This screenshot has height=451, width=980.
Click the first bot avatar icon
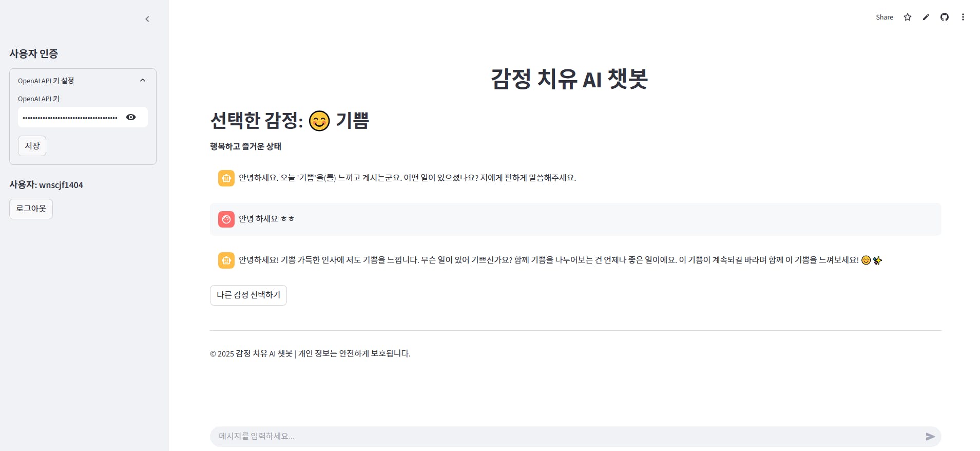point(226,178)
